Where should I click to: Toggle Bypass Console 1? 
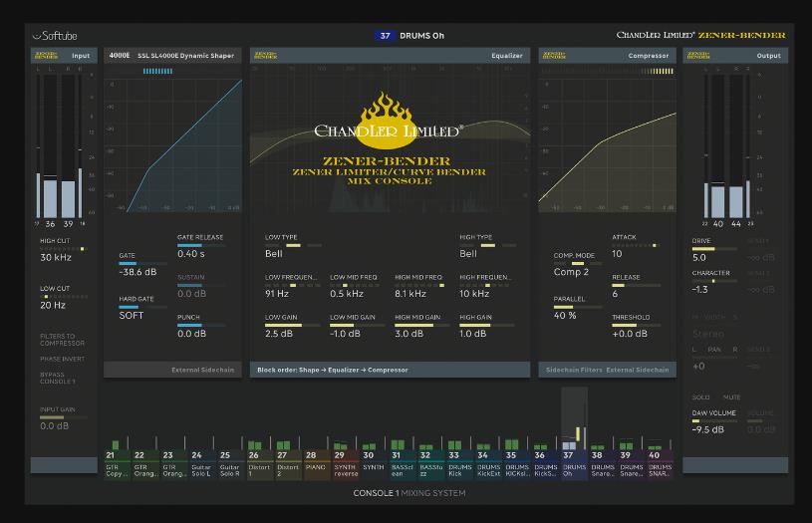pos(58,378)
